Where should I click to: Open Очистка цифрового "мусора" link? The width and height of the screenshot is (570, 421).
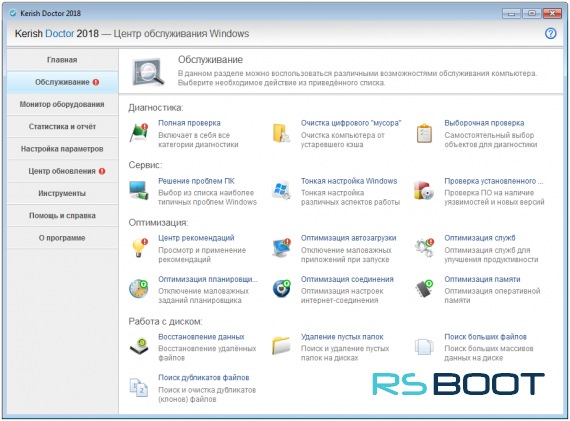351,123
